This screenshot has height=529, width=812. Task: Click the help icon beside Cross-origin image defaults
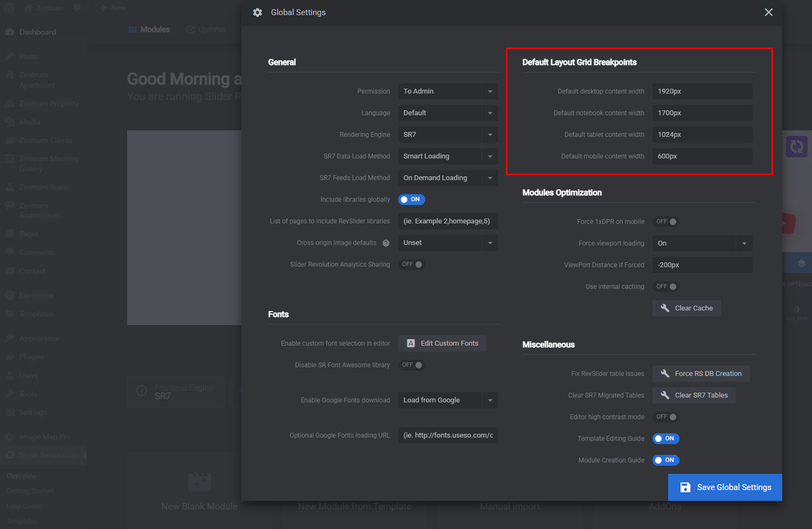[x=386, y=243]
